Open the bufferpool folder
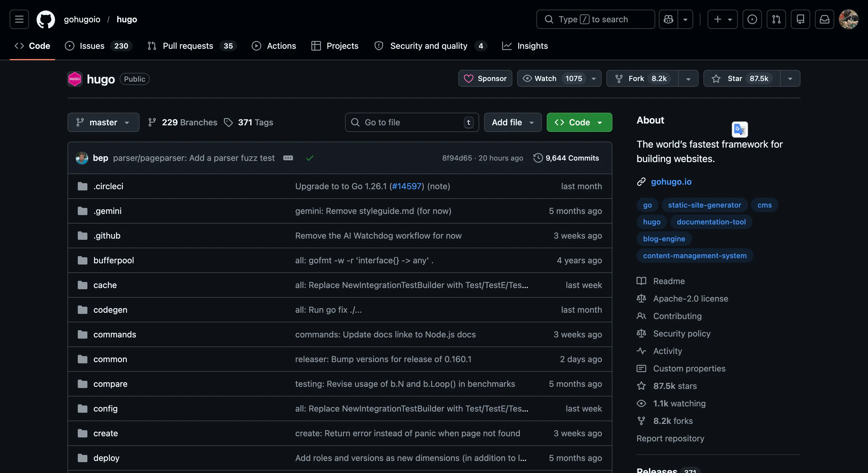This screenshot has height=473, width=868. click(x=114, y=260)
